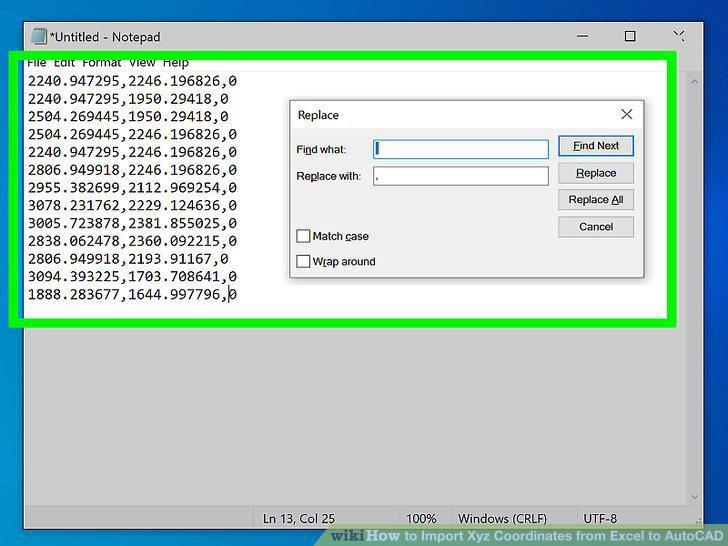Close the Notepad window
Image resolution: width=728 pixels, height=546 pixels.
679,36
